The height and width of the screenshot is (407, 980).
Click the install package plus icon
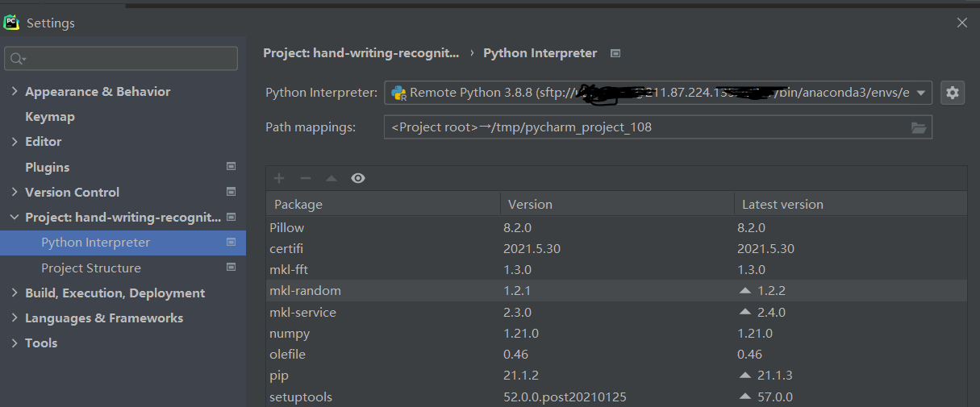pos(279,178)
